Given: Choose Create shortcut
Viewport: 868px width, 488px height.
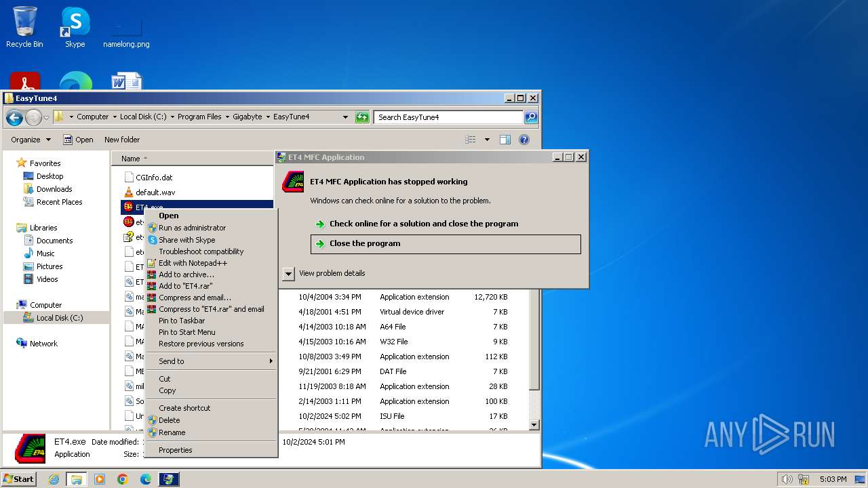Looking at the screenshot, I should tap(211, 408).
